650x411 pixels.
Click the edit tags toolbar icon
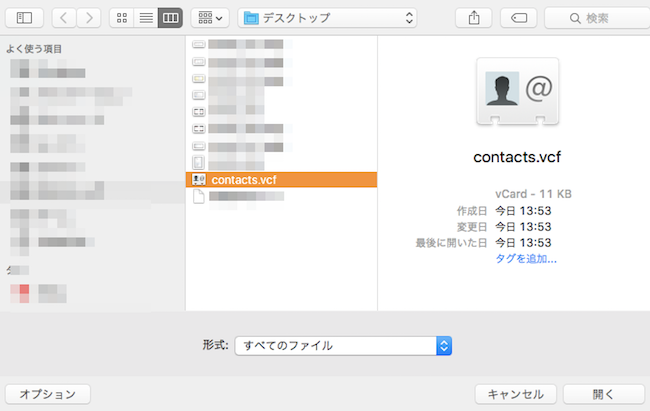pos(518,18)
